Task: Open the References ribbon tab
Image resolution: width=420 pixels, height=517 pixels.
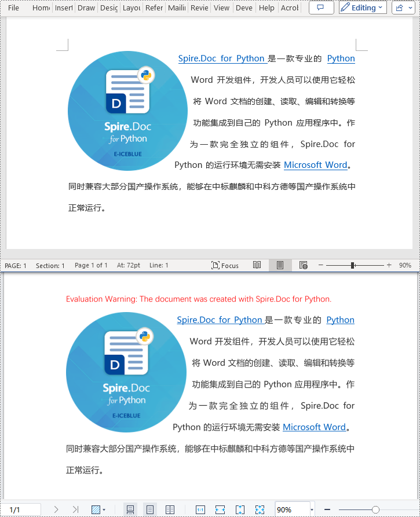Action: (x=154, y=8)
